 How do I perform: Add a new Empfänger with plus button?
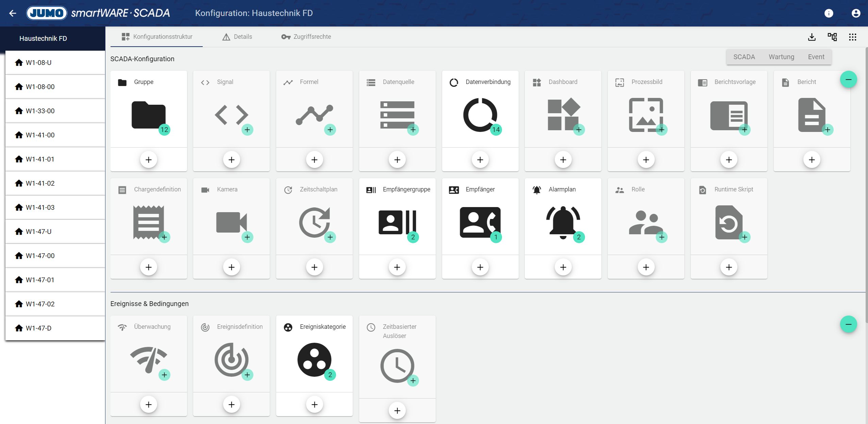480,267
